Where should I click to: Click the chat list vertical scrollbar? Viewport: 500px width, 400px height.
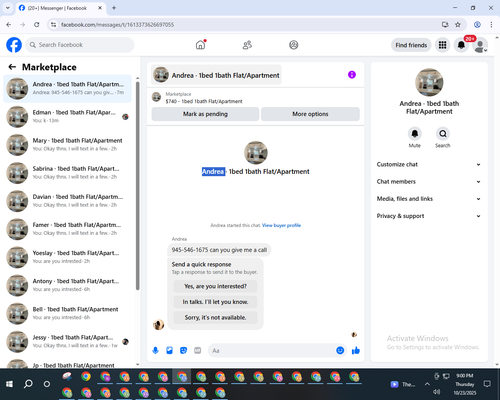coord(137,186)
